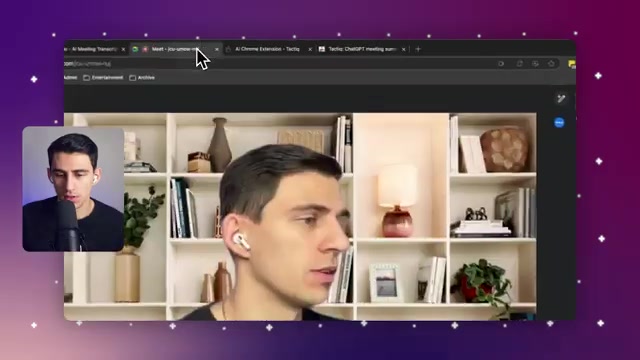Click the install app icon in address bar

(x=535, y=64)
